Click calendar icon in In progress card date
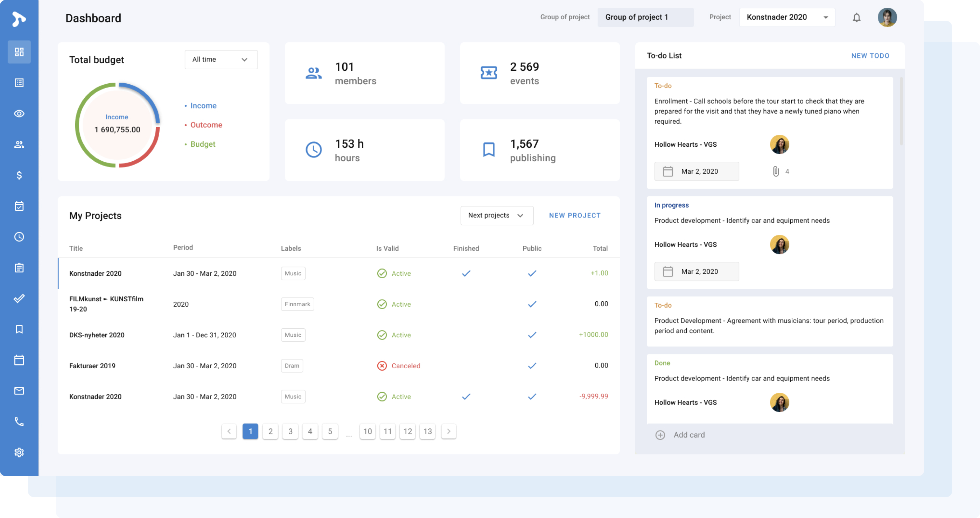Viewport: 980px width, 518px height. pos(668,271)
